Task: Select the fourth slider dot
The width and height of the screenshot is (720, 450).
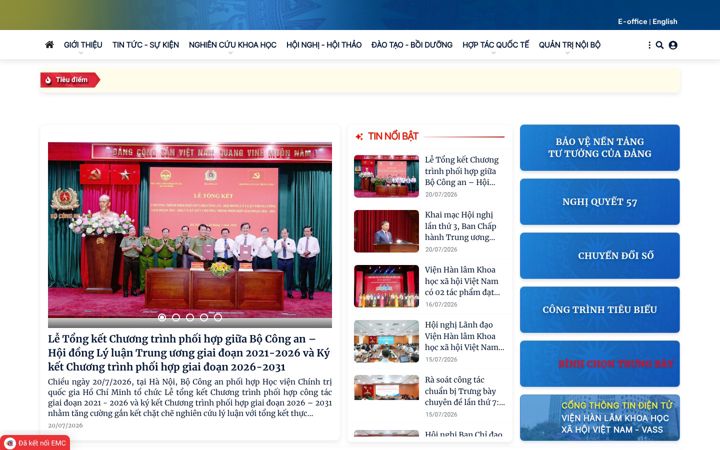Action: [204, 317]
